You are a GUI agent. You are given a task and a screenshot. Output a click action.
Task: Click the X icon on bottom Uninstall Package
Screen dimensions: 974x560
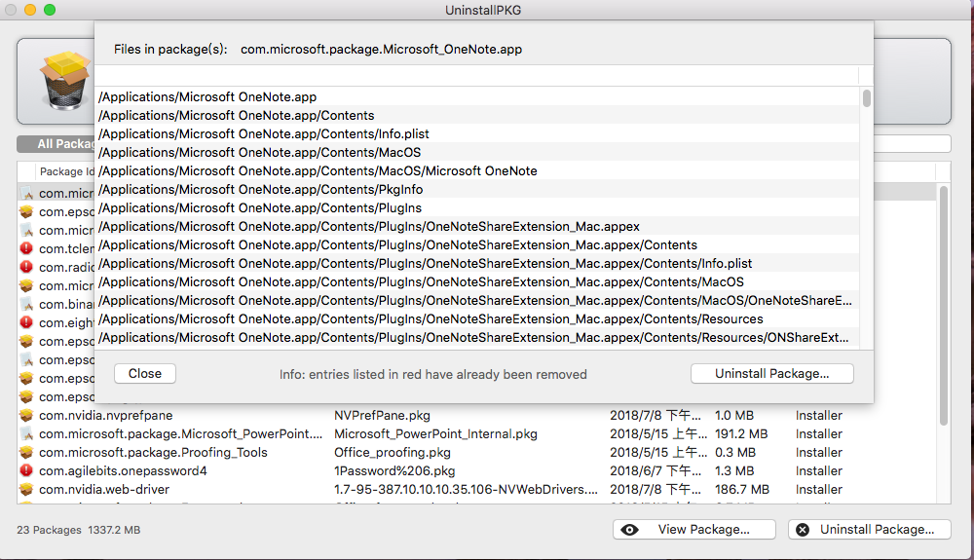click(x=803, y=530)
